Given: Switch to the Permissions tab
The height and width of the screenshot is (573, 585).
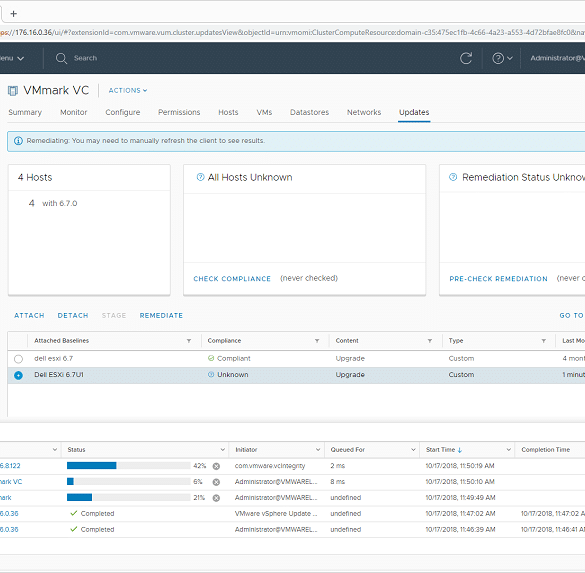Looking at the screenshot, I should [179, 112].
